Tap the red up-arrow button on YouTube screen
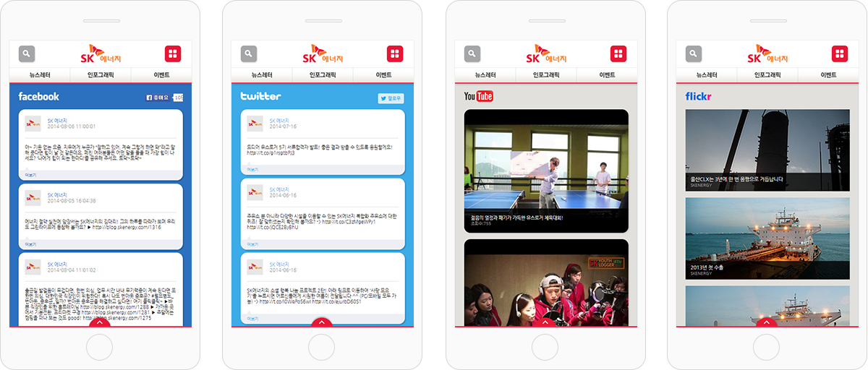The image size is (868, 370). click(545, 322)
